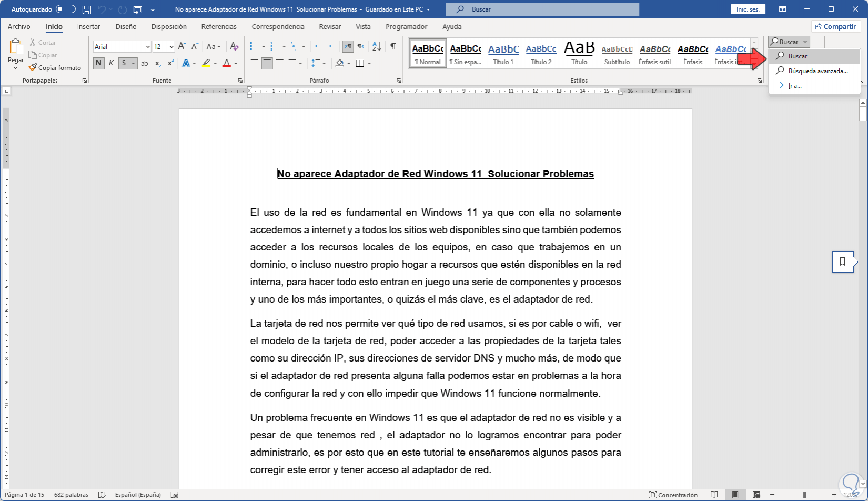
Task: Switch to the Referencias tab
Action: (219, 26)
